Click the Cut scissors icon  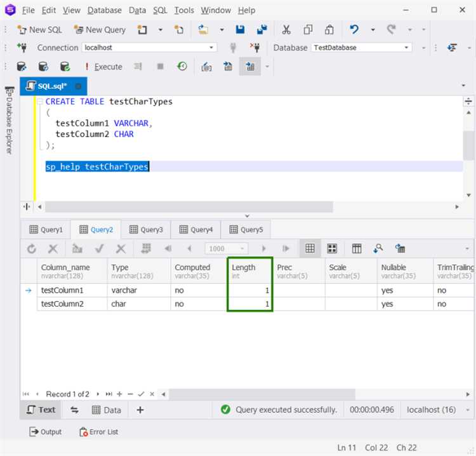pos(286,30)
